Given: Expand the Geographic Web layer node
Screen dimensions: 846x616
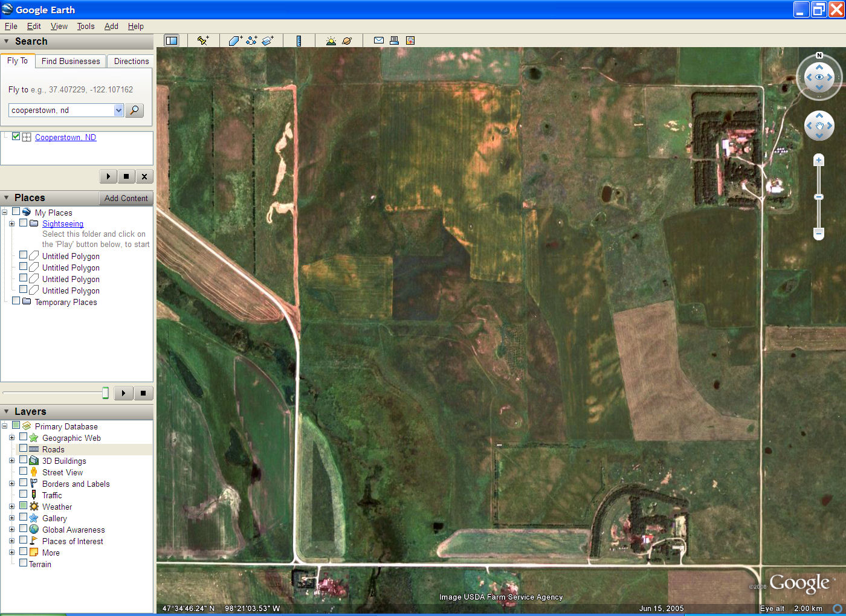Looking at the screenshot, I should 11,437.
